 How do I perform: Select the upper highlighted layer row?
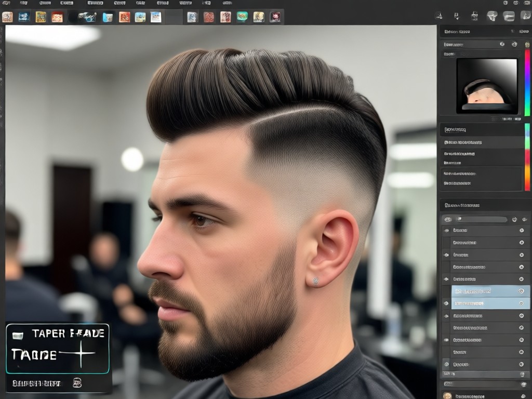490,291
